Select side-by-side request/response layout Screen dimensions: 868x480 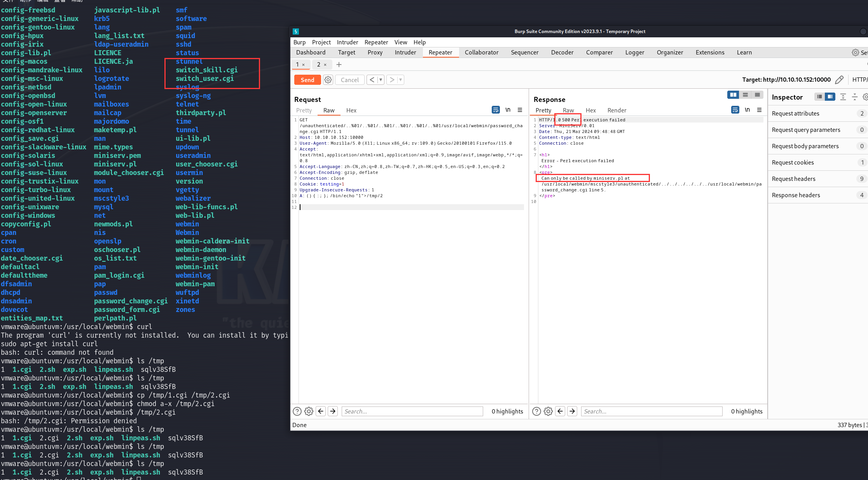[x=733, y=95]
